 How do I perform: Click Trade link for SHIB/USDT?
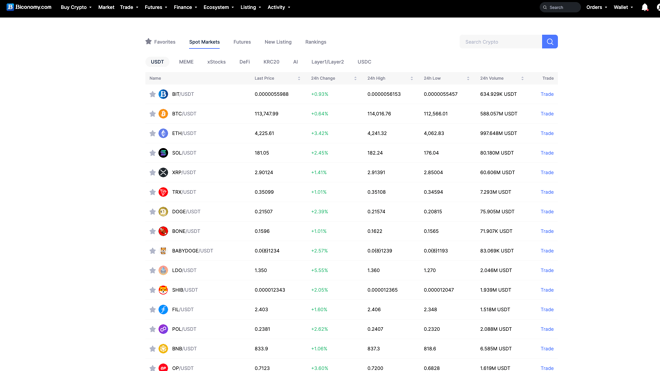547,290
